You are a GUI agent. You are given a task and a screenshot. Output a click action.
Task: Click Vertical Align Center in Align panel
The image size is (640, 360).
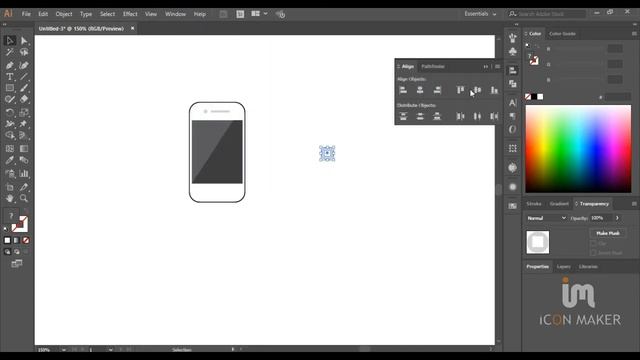tap(477, 90)
